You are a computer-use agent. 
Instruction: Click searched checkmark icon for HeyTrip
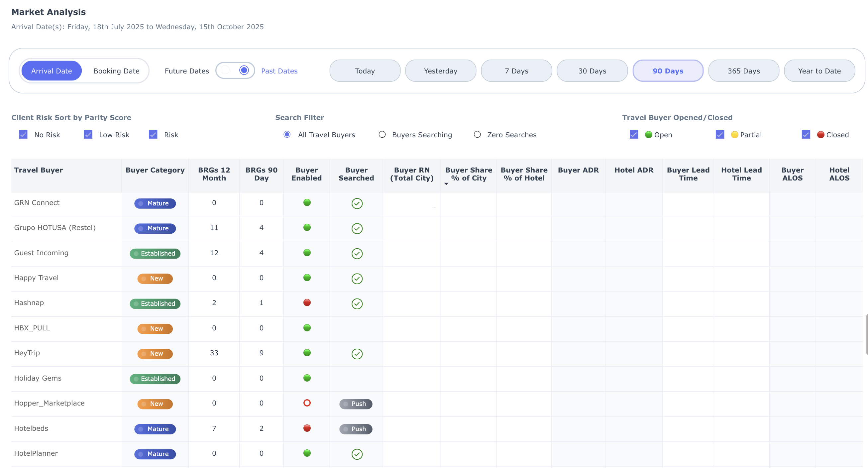pyautogui.click(x=357, y=353)
